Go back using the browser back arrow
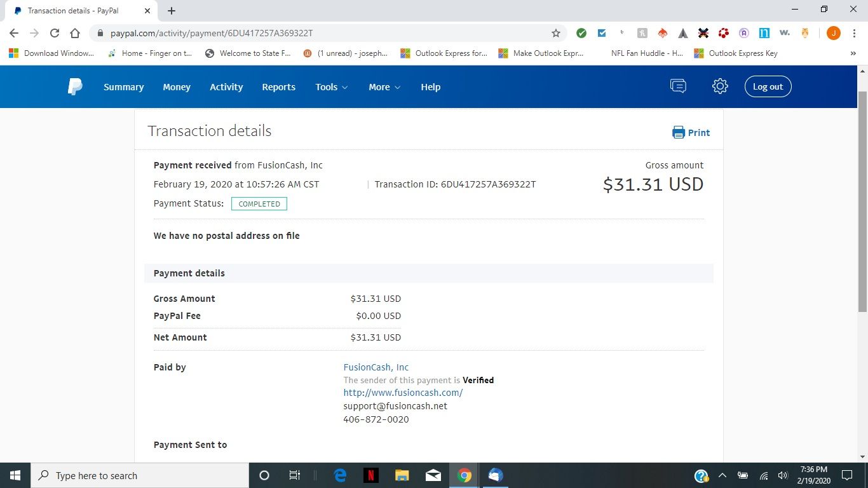The image size is (868, 488). point(14,33)
